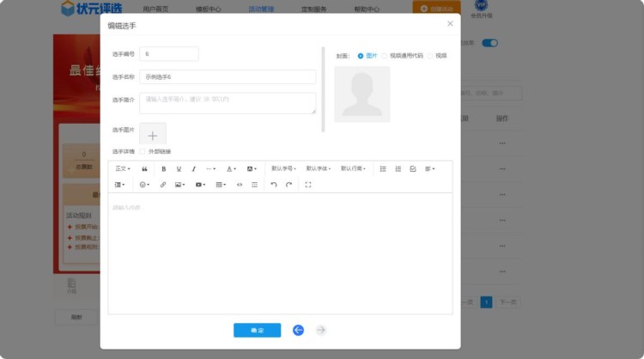Select the 视频 cover radio option
The height and width of the screenshot is (359, 644).
[x=431, y=56]
